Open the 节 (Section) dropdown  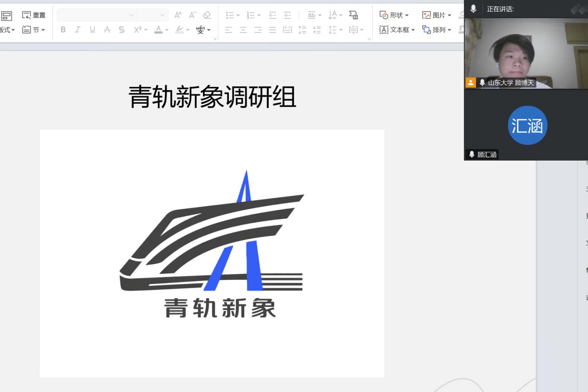click(x=34, y=30)
